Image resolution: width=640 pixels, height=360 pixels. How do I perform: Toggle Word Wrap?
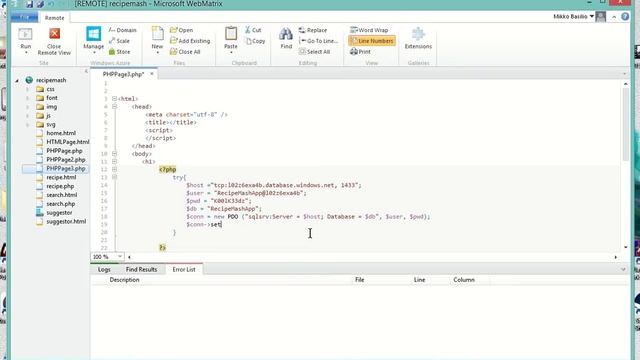(369, 30)
